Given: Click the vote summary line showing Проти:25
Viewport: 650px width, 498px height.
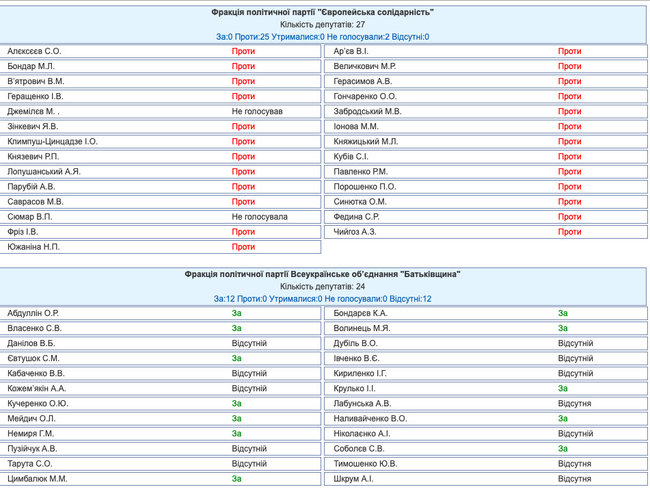Looking at the screenshot, I should point(322,37).
